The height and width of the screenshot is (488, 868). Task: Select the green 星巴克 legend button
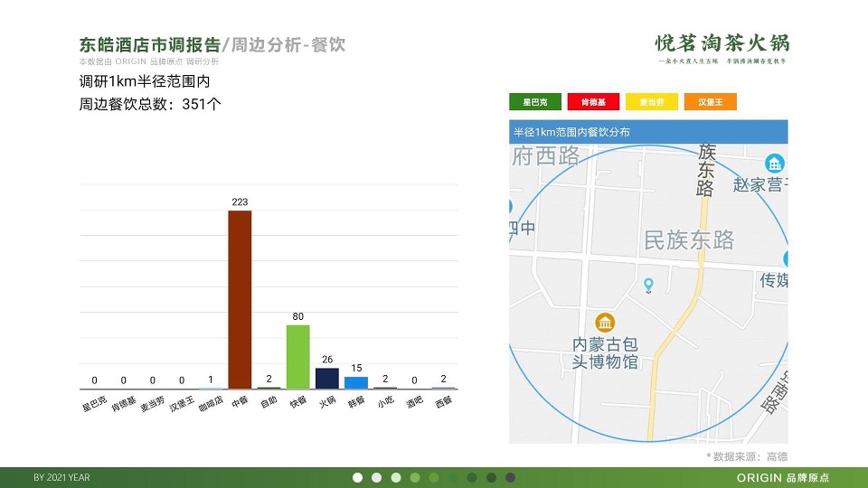click(534, 102)
